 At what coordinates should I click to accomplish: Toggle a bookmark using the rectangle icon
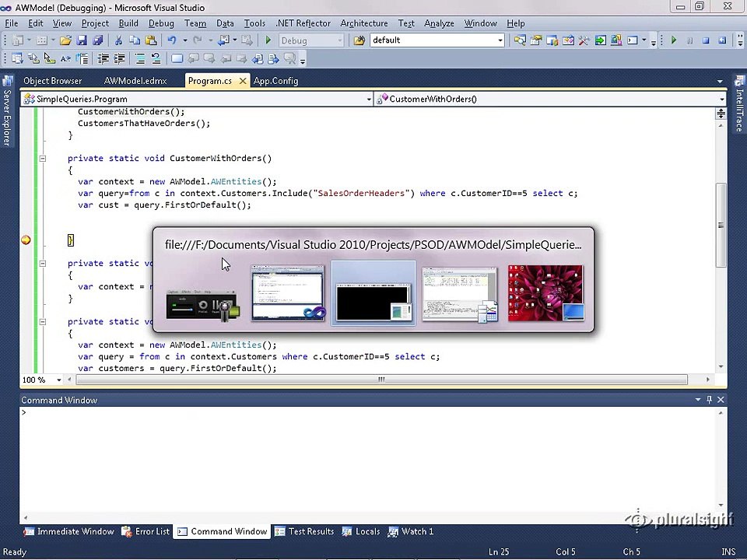pyautogui.click(x=177, y=59)
